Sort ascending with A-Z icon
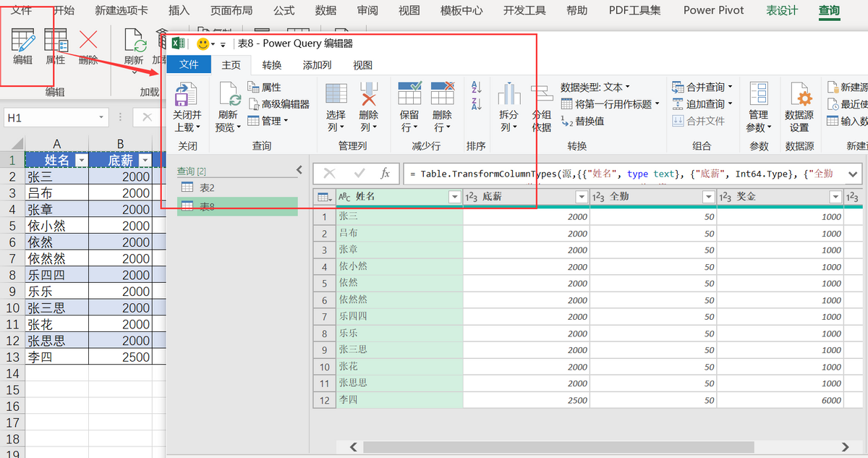 point(476,88)
